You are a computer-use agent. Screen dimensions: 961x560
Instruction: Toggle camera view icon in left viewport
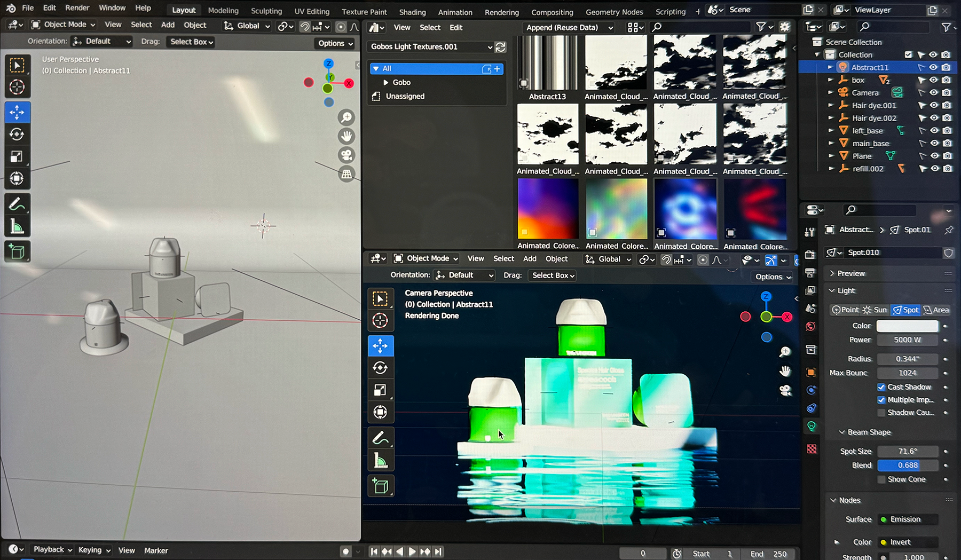346,155
